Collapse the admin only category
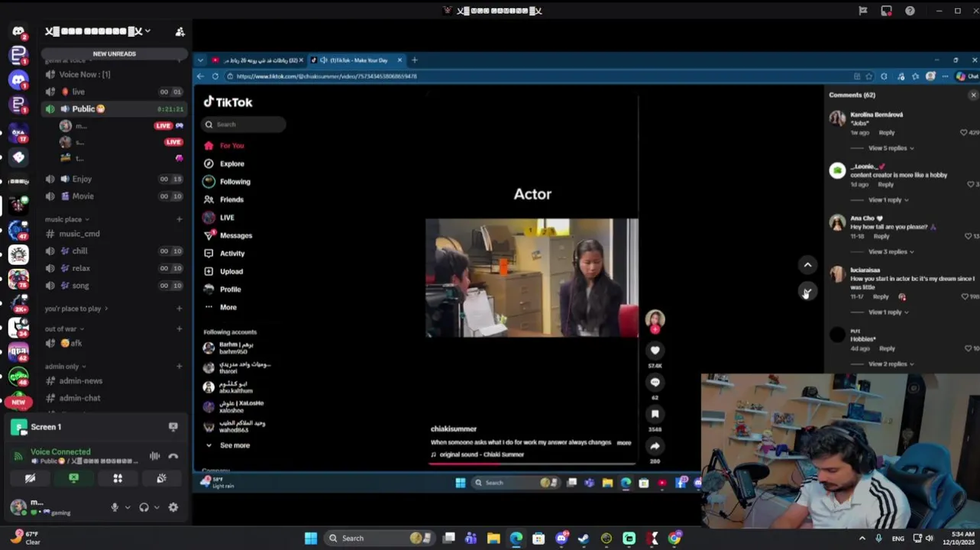The width and height of the screenshot is (980, 550). 65,366
